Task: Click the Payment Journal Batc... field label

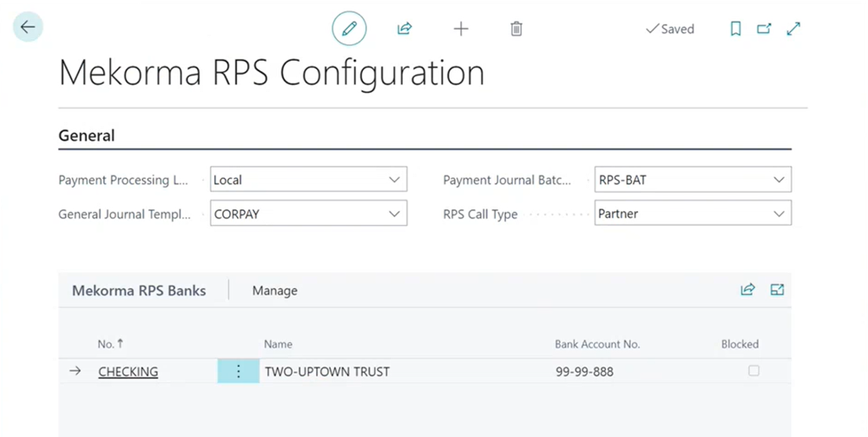Action: [507, 180]
